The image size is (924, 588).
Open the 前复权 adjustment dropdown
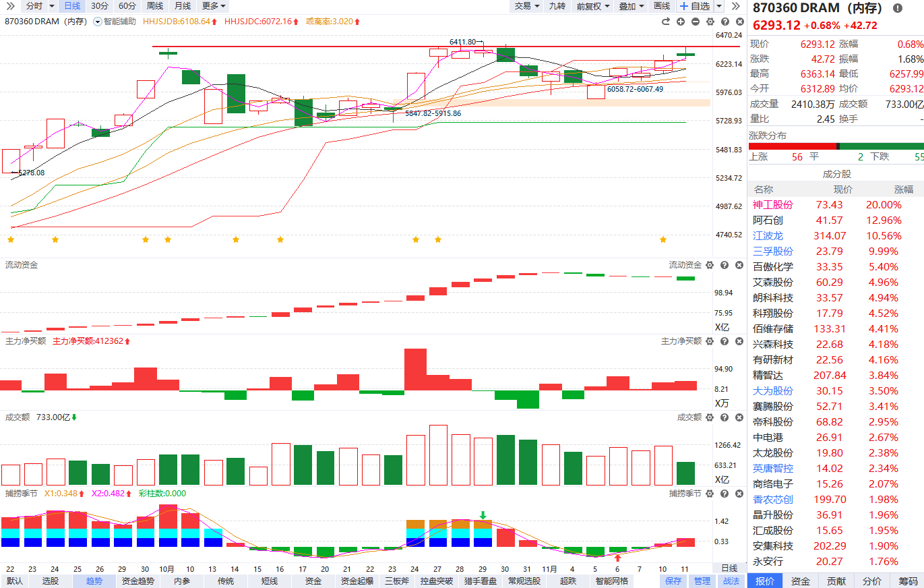[x=592, y=6]
